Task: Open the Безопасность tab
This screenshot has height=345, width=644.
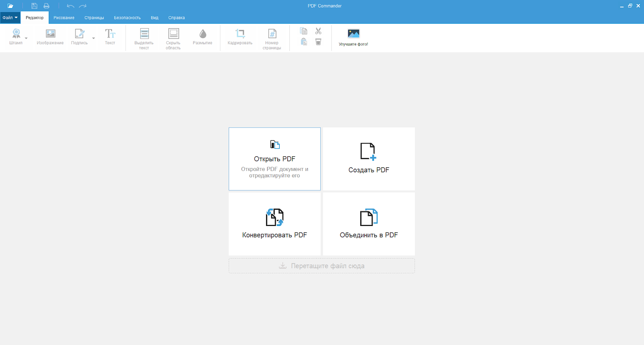Action: [127, 18]
